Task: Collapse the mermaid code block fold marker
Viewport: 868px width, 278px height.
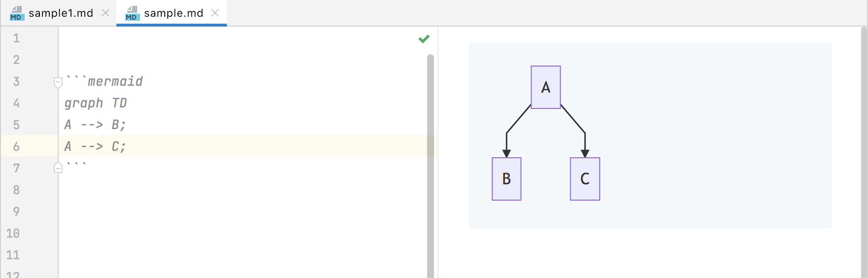Action: pos(58,82)
